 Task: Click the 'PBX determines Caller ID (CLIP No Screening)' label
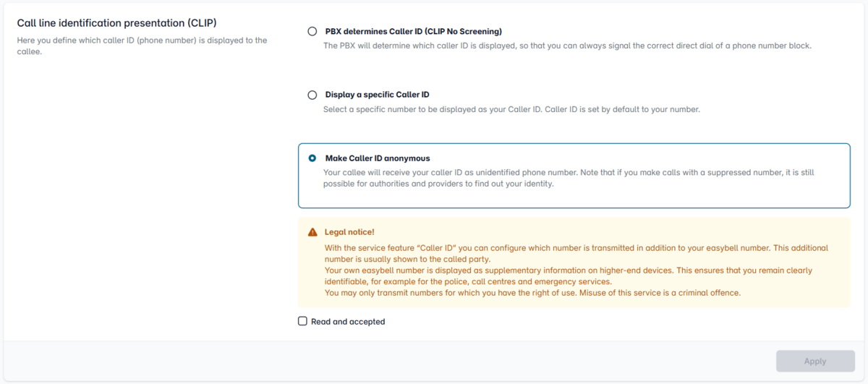[413, 31]
